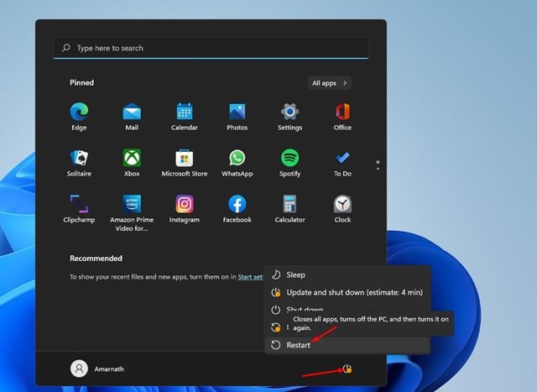Viewport: 537px width, 392px height.
Task: Choose Sleep from the power menu
Action: 347,274
